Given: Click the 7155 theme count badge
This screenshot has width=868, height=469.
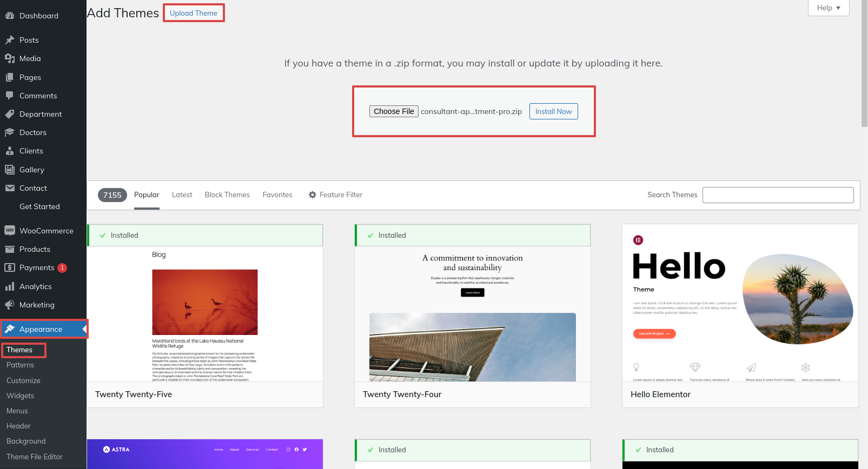Looking at the screenshot, I should tap(112, 195).
